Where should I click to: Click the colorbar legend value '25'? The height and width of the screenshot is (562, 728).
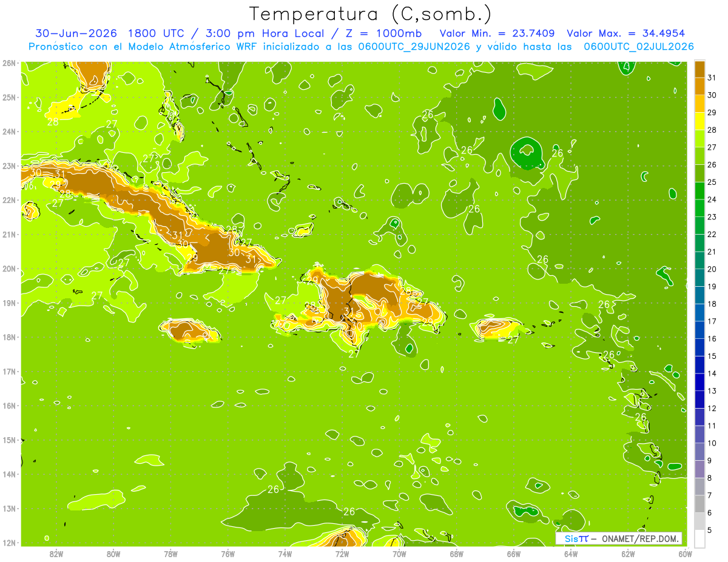tap(712, 182)
